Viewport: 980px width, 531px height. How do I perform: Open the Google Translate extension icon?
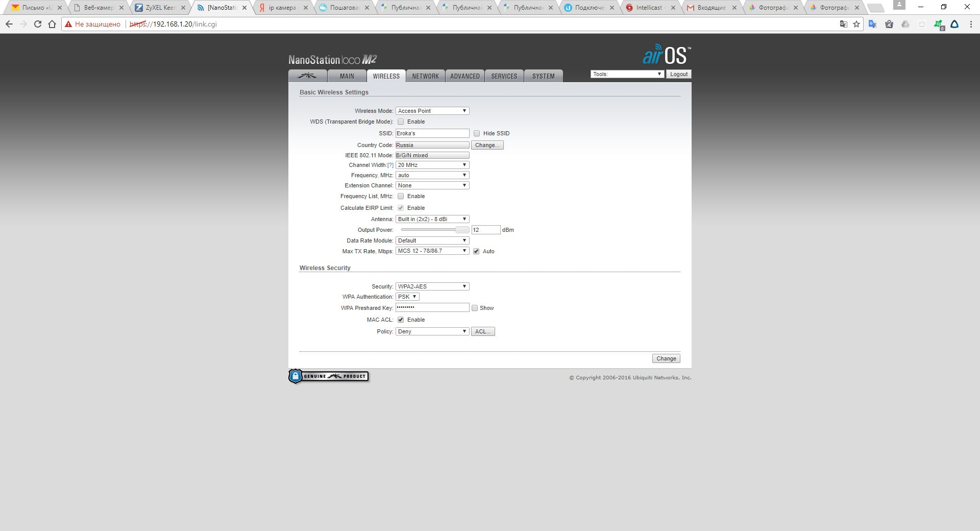[872, 24]
